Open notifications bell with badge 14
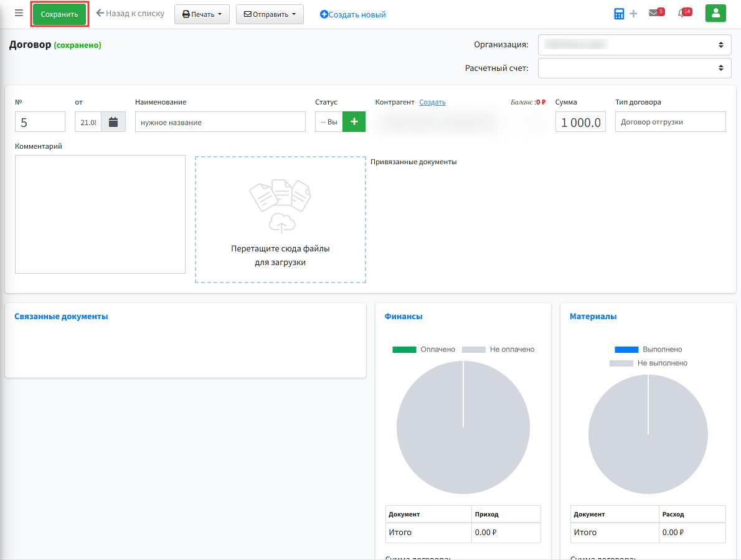 [x=684, y=12]
